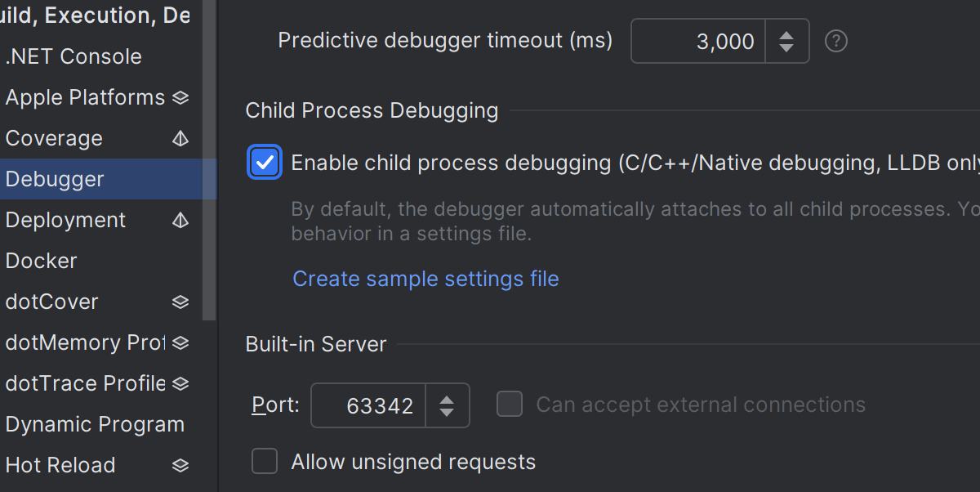Click layered icon next to dotMemory Profiler
The height and width of the screenshot is (492, 980).
[x=180, y=343]
